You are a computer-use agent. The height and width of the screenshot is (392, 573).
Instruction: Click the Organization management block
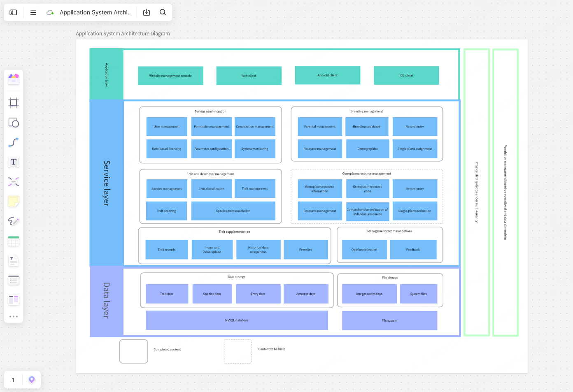pyautogui.click(x=255, y=127)
